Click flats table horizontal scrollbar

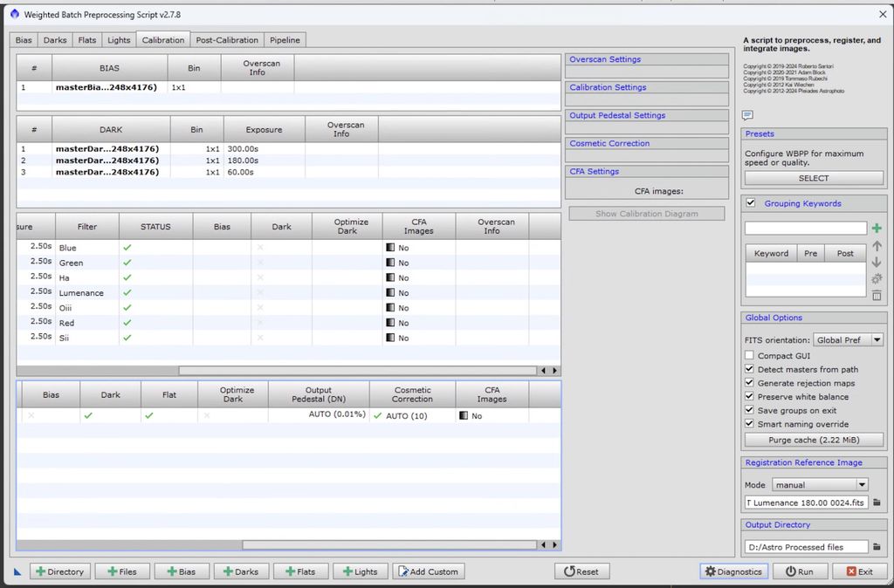point(357,371)
